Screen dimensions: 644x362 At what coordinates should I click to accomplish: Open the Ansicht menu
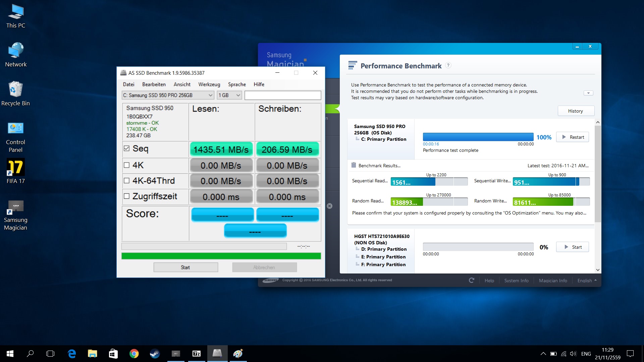(182, 84)
